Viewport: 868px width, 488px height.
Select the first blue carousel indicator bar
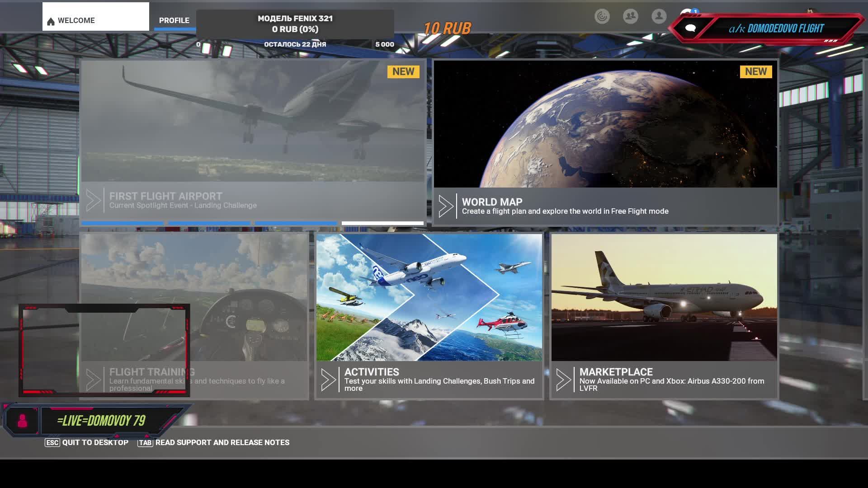(122, 223)
